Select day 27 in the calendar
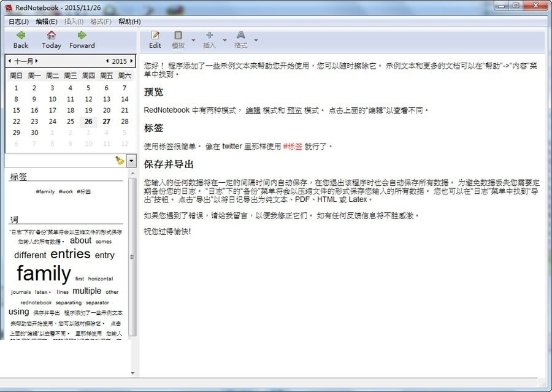 coord(106,121)
